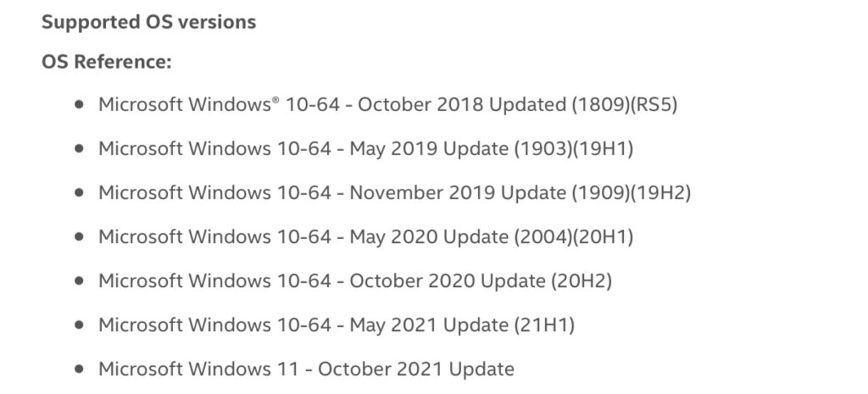Click the bullet beside the RS5 entry
Image resolution: width=868 pixels, height=394 pixels.
pos(79,104)
